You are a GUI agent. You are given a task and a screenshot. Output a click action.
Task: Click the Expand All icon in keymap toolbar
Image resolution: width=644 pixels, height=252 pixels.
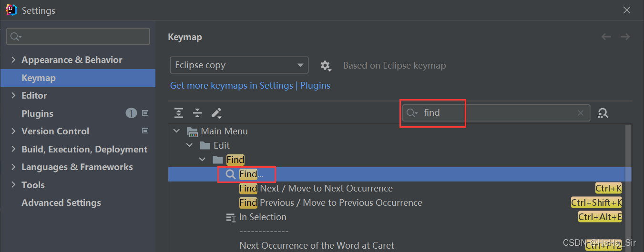tap(179, 113)
